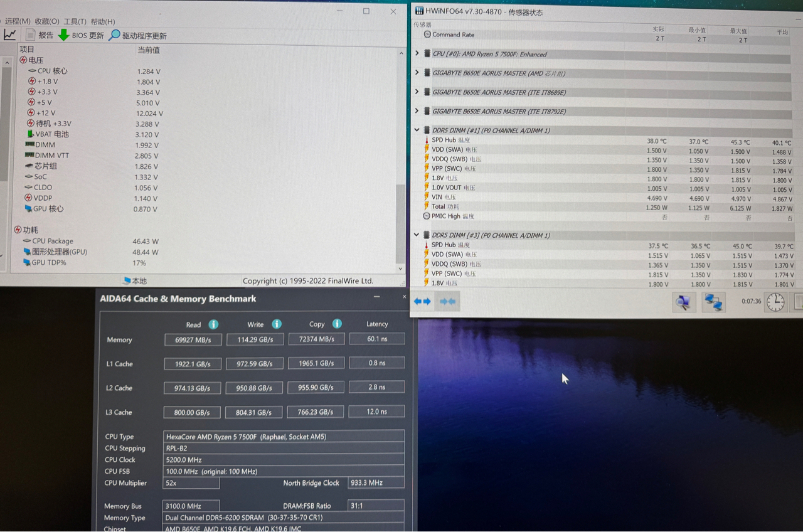Collapse the DDR5 DIMM [#3] sensor group
803x532 pixels.
tap(417, 235)
